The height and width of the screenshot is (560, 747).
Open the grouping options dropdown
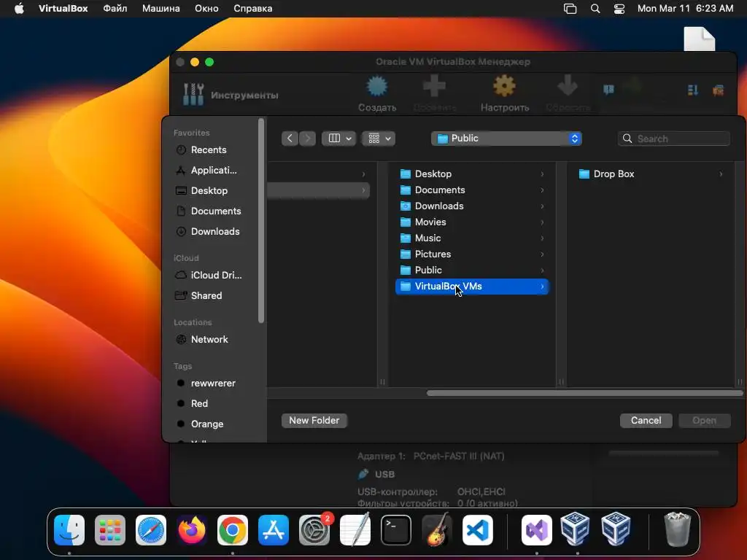click(379, 139)
